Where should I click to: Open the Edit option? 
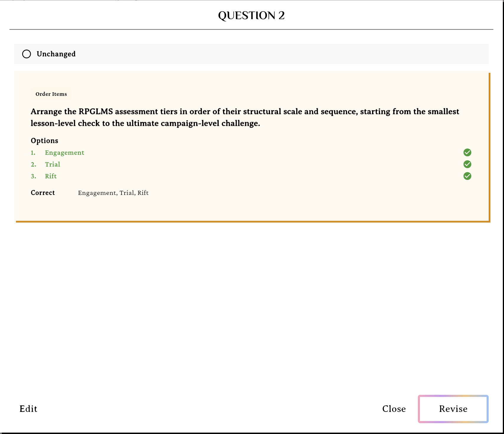tap(28, 409)
